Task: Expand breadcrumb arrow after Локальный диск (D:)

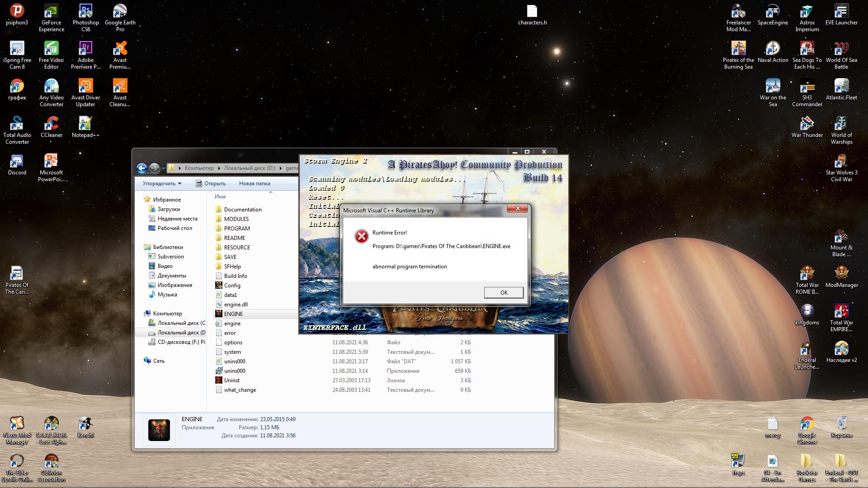Action: point(280,168)
